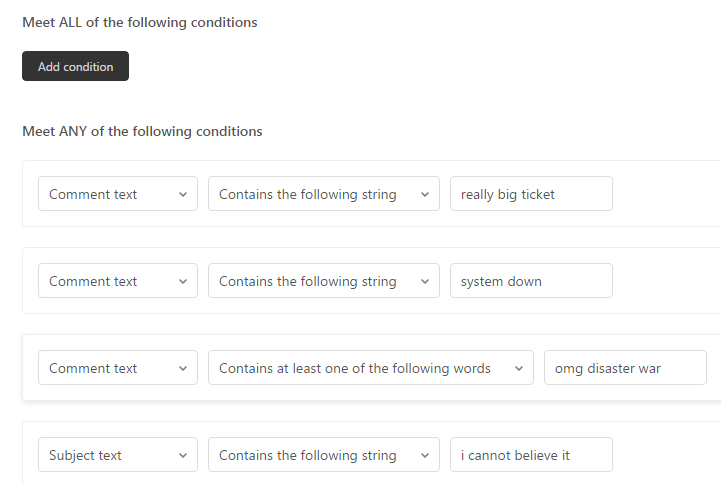Open operator dropdown in the 'really big ticket' row
The height and width of the screenshot is (484, 721).
pos(323,194)
